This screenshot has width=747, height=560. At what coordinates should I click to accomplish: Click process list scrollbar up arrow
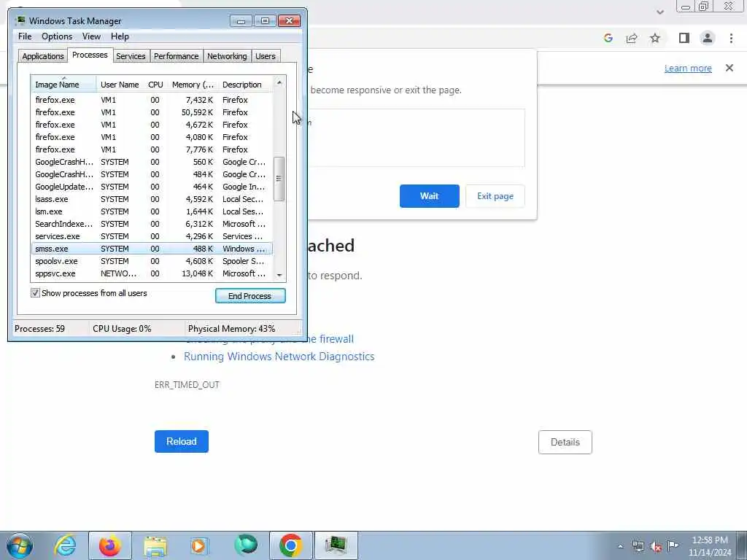click(x=279, y=82)
